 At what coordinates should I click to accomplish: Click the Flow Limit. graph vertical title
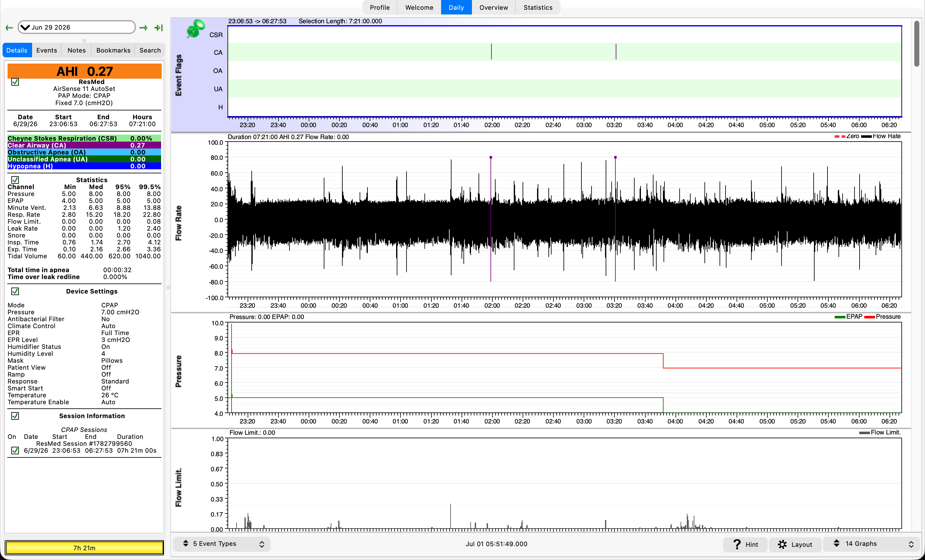(179, 487)
